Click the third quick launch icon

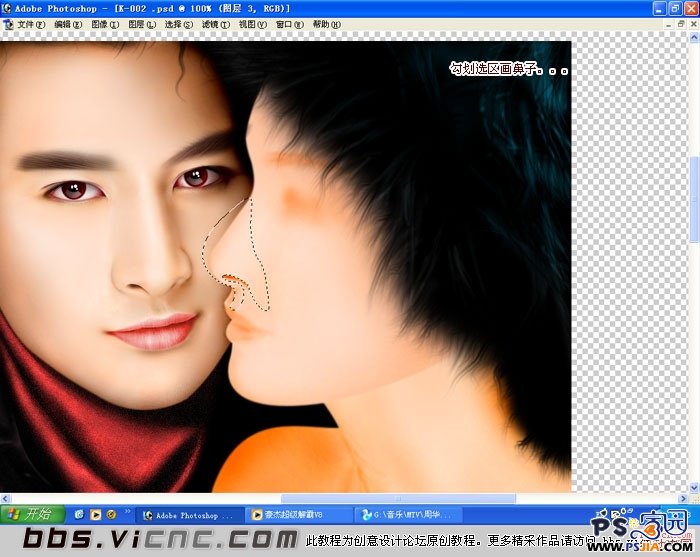click(111, 515)
